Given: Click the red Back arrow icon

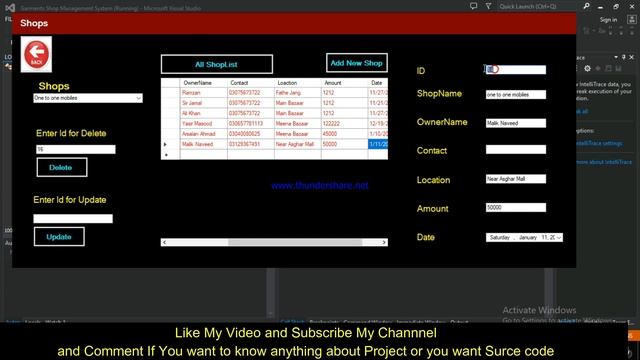Looking at the screenshot, I should click(36, 54).
